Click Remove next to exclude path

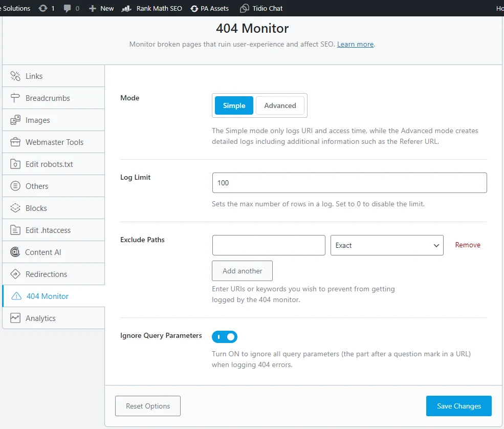(x=468, y=245)
